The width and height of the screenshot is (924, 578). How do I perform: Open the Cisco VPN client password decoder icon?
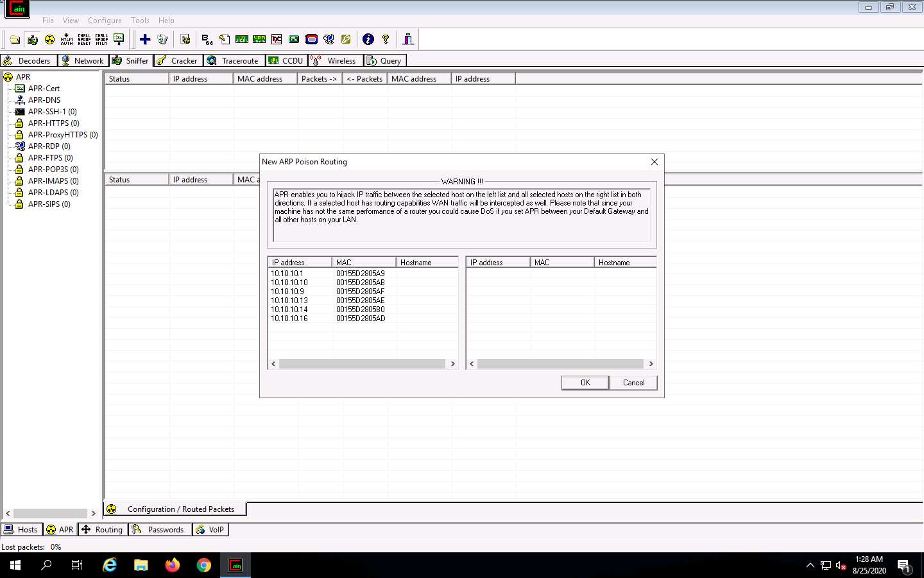[x=259, y=39]
